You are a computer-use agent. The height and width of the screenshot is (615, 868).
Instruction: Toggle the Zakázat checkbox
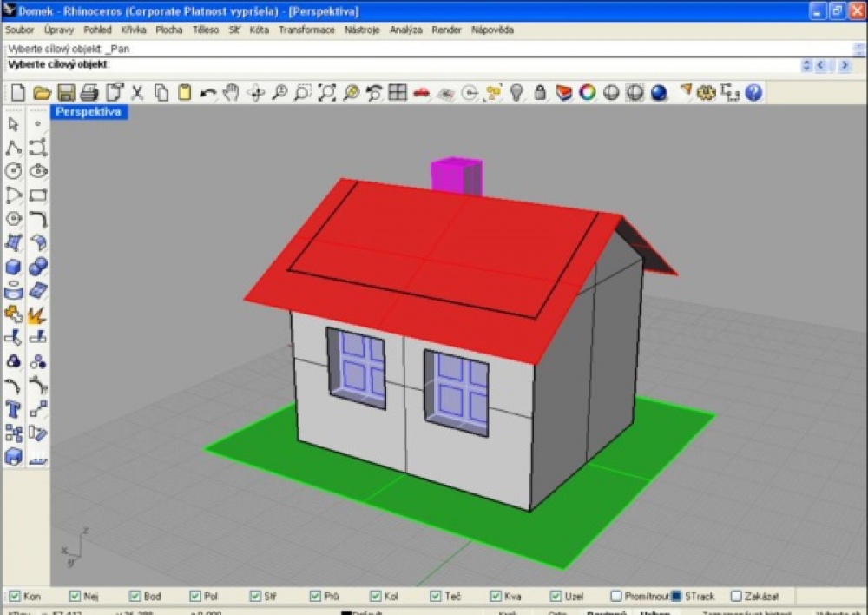click(736, 596)
